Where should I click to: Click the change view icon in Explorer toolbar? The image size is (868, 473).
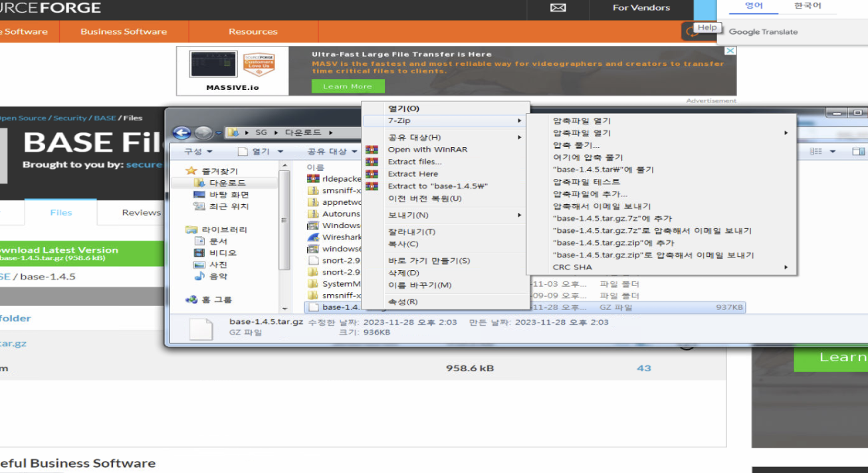(x=817, y=152)
